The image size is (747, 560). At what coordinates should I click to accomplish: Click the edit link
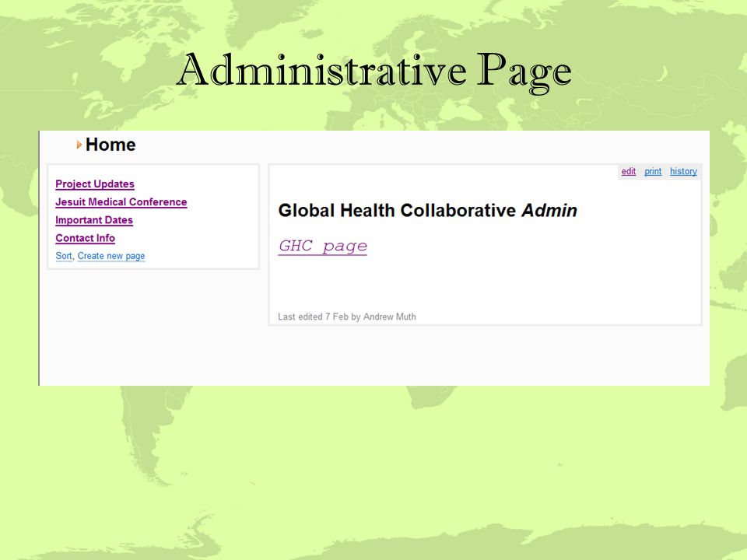coord(629,171)
